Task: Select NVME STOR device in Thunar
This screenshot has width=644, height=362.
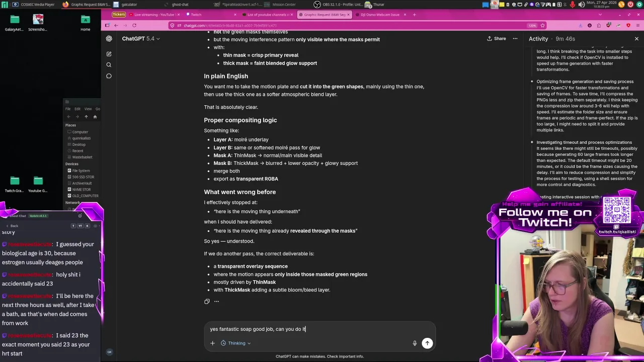Action: 81,190
